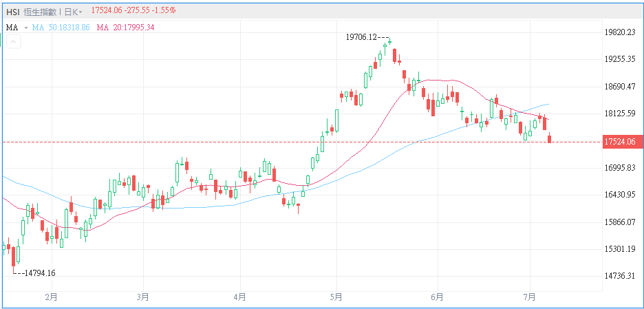Open the MA indicator dropdown arrow
The image size is (644, 309).
click(26, 28)
